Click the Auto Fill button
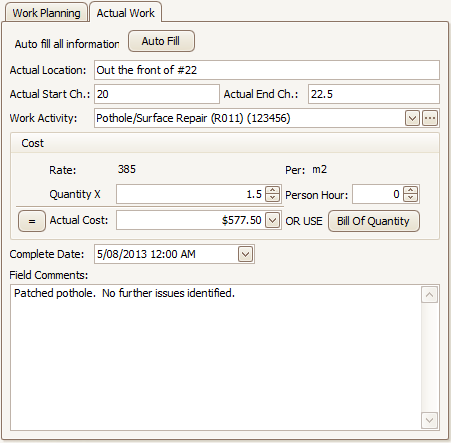451x443 pixels. pos(161,41)
